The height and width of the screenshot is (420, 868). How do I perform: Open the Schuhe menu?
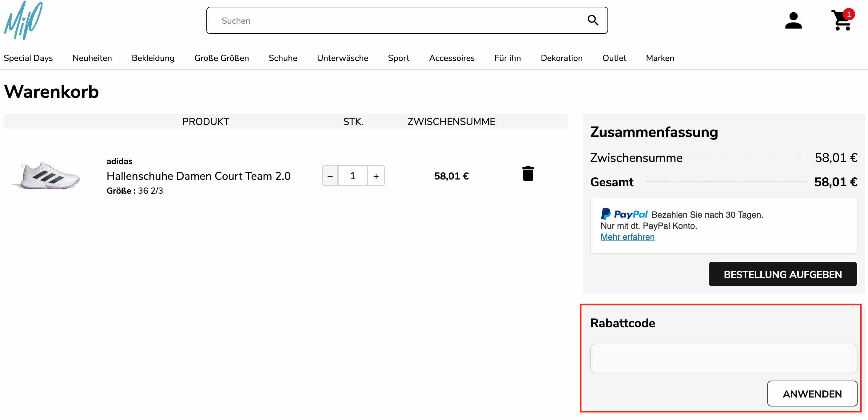coord(283,58)
